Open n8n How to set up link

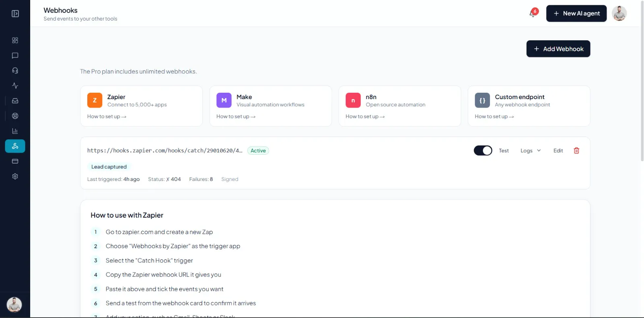365,116
